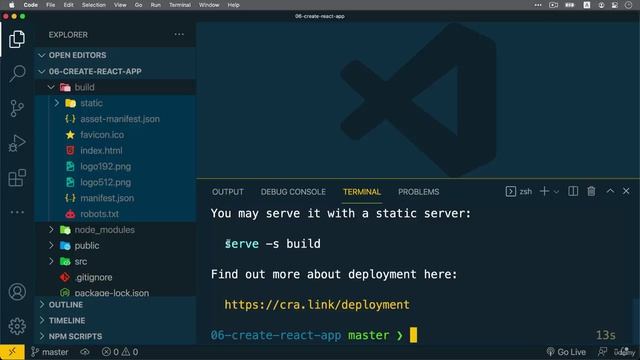Start Go Live server from status bar
Viewport: 640px width, 360px height.
[x=566, y=352]
